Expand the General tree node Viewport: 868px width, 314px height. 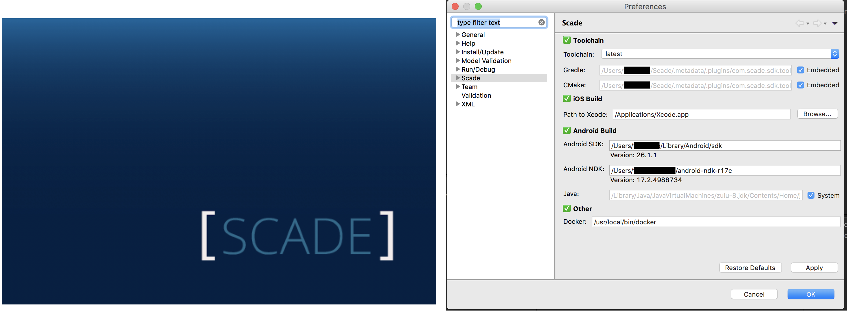(458, 35)
